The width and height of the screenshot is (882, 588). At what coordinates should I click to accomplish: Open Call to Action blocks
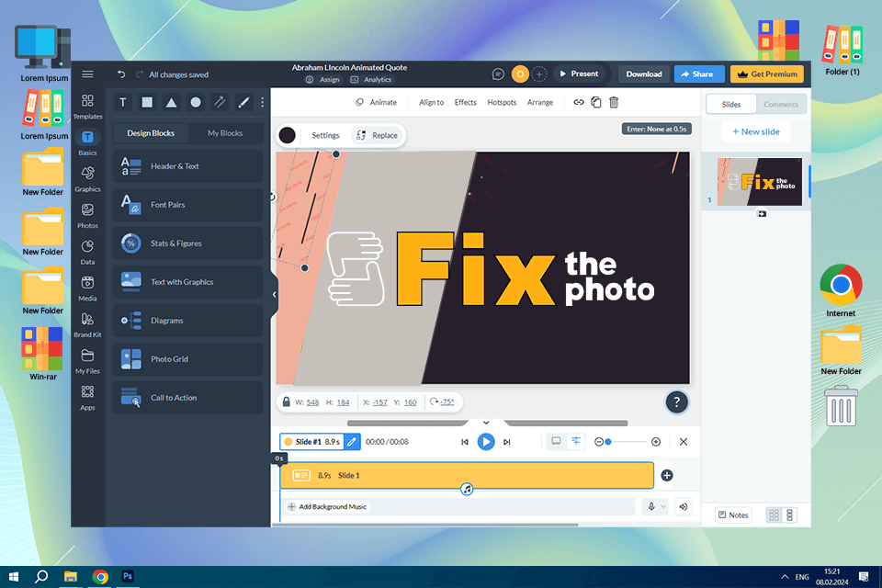(x=187, y=397)
